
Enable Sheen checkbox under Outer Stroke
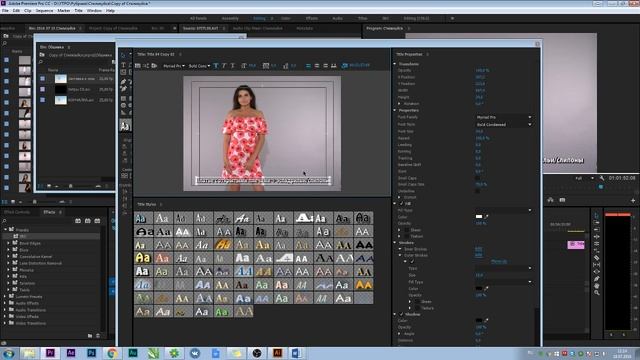click(417, 302)
